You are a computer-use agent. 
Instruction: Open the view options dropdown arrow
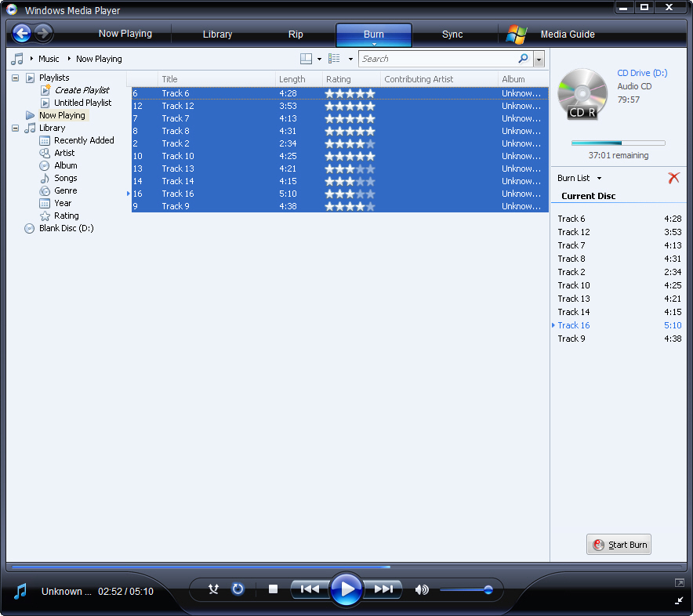350,60
